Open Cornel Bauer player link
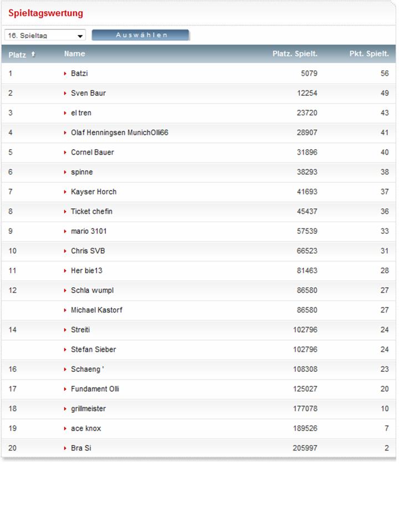The height and width of the screenshot is (532, 399). pyautogui.click(x=93, y=152)
